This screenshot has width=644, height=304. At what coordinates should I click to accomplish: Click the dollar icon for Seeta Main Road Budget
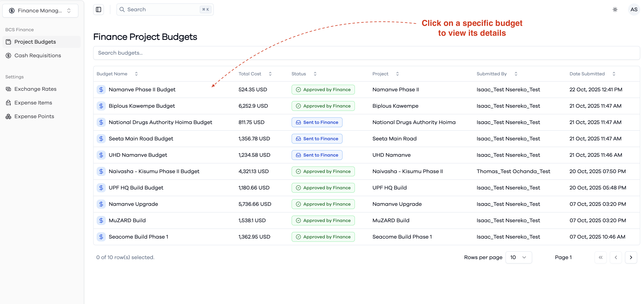[x=101, y=139]
